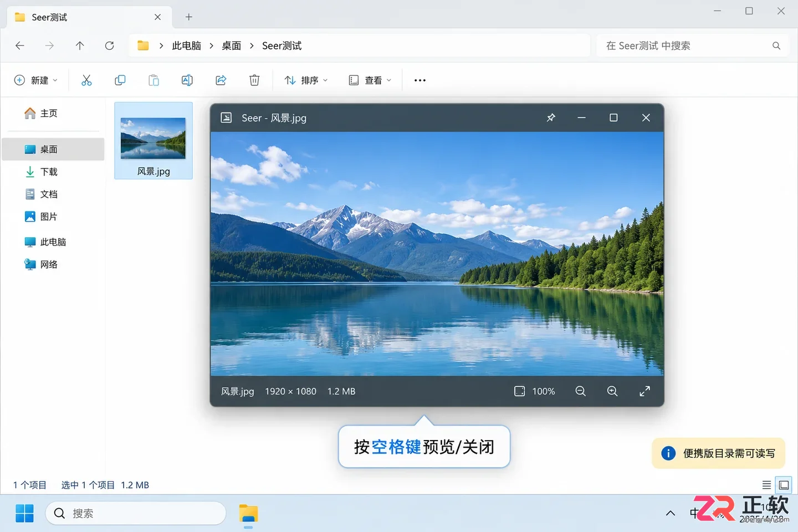Add a new Explorer tab
Screen dimensions: 798x532
(189, 17)
